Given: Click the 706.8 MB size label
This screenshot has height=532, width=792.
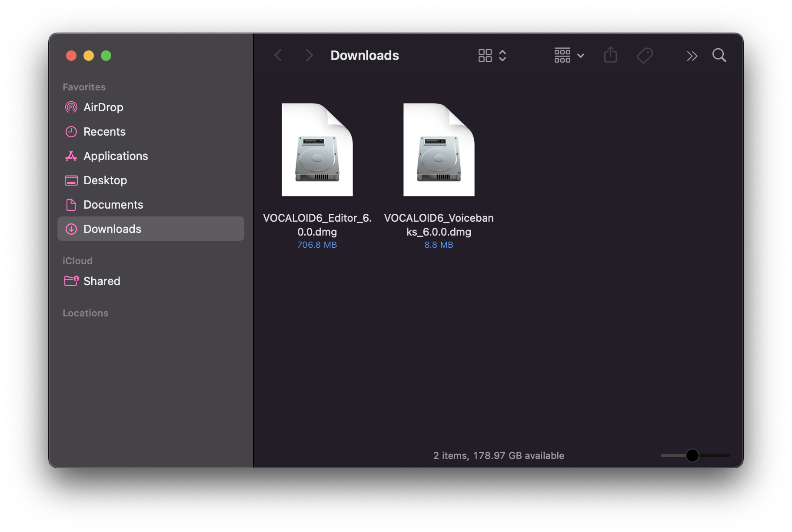Looking at the screenshot, I should pyautogui.click(x=317, y=245).
